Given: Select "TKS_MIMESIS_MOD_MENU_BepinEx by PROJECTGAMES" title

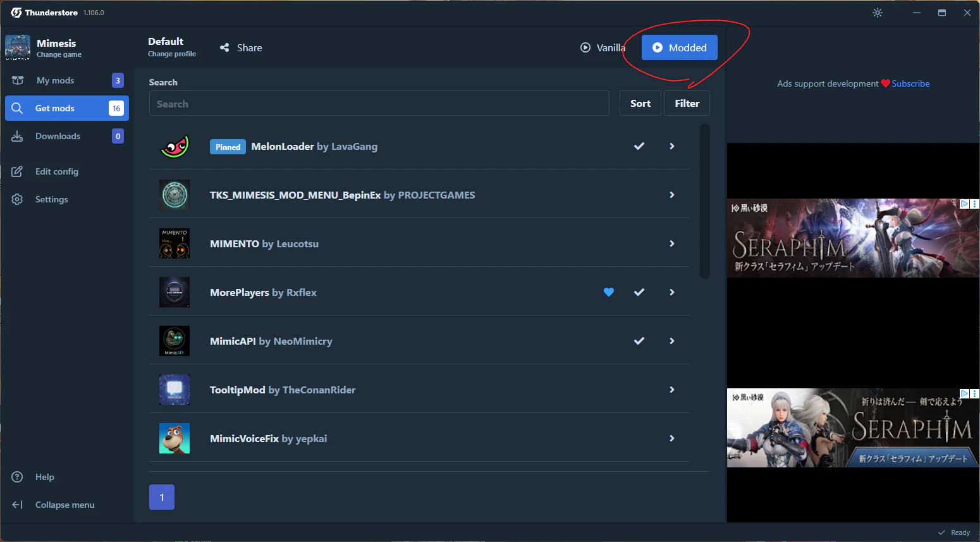Looking at the screenshot, I should pos(343,195).
